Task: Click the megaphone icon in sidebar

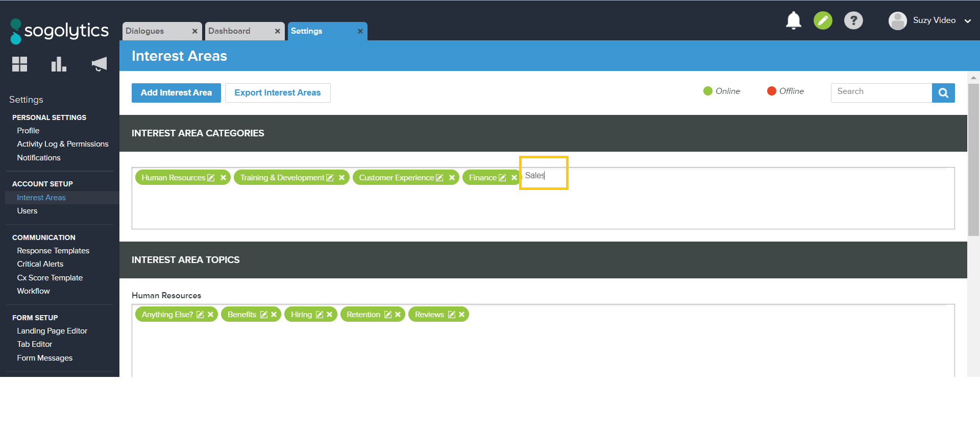Action: 99,64
